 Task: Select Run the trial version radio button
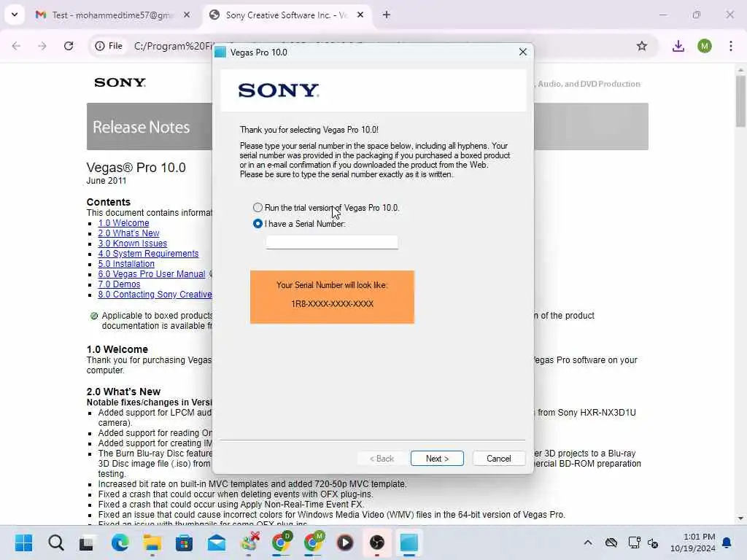click(258, 208)
